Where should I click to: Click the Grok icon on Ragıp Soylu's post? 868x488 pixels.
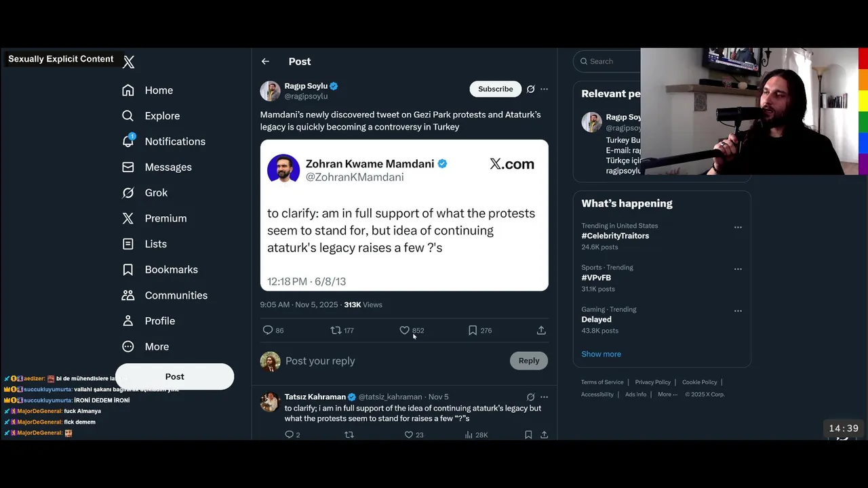click(531, 89)
